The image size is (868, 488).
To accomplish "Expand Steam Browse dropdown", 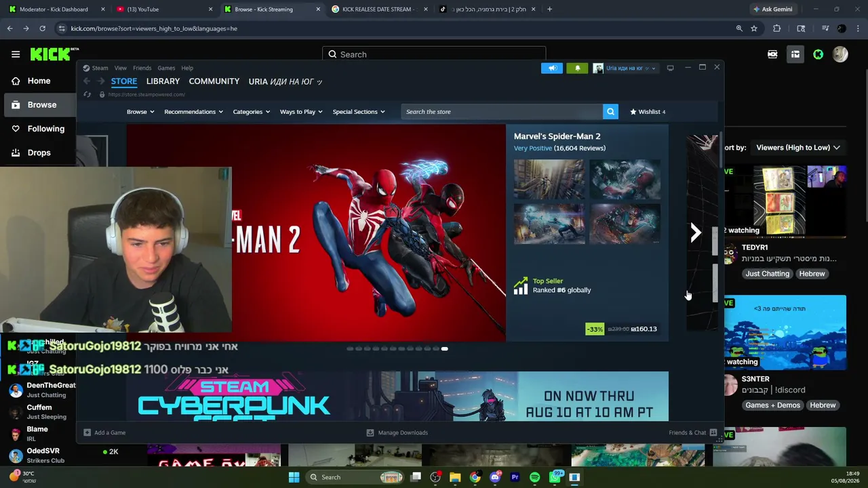I will [140, 112].
